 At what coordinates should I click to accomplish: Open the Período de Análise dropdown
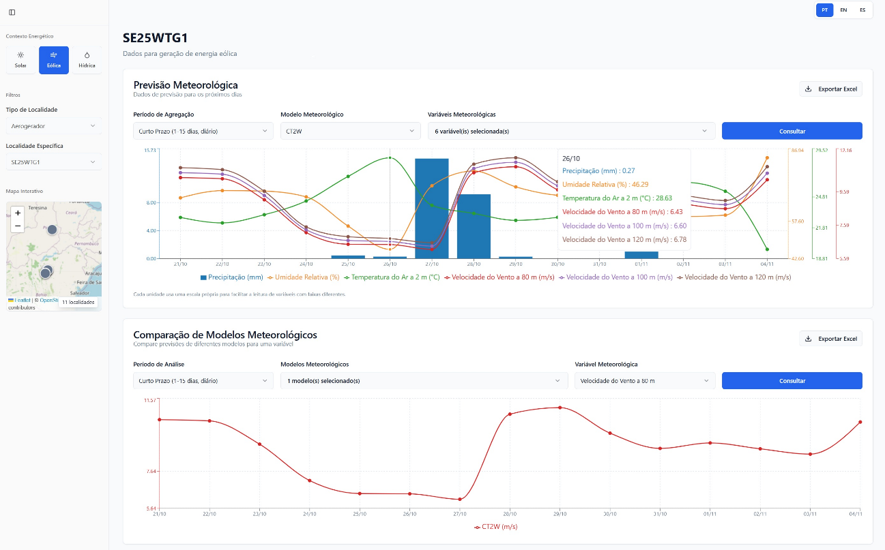[x=203, y=381]
